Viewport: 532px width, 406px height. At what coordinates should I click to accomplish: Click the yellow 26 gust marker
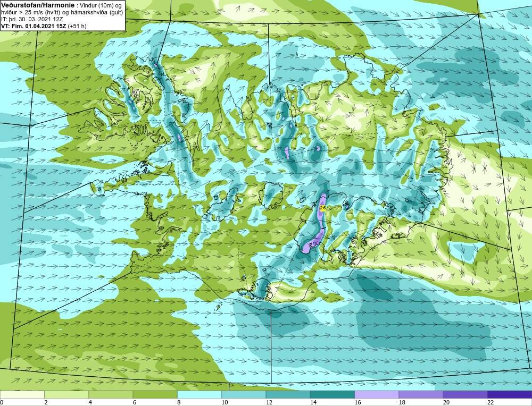[323, 208]
